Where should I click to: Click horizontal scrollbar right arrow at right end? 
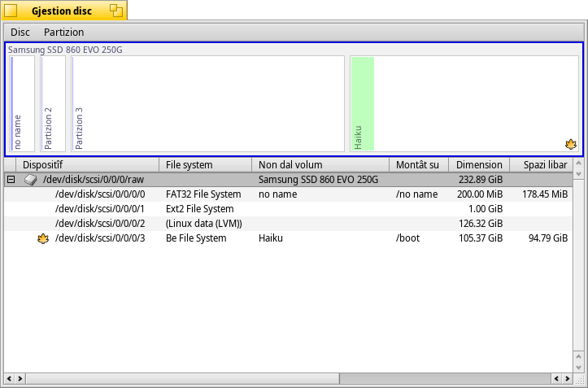click(568, 378)
